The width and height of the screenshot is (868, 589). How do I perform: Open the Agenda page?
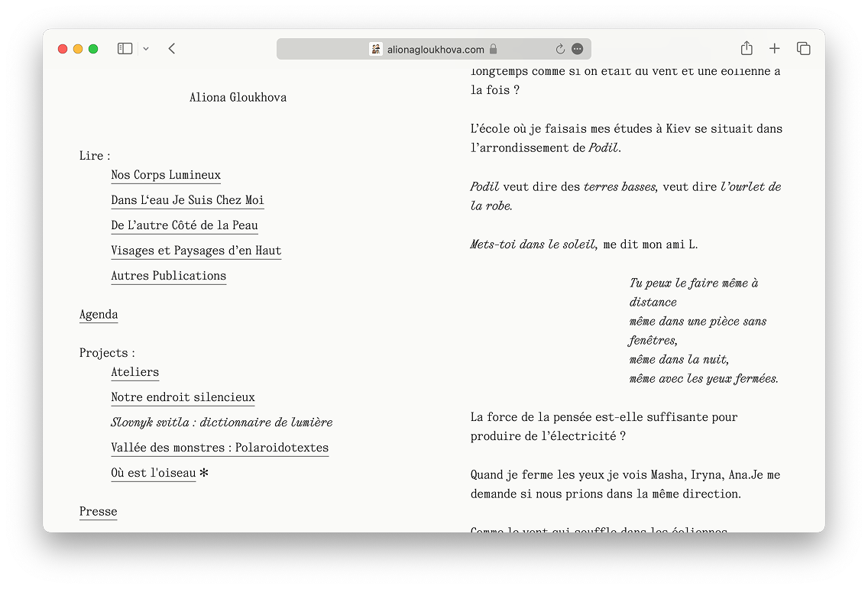pyautogui.click(x=99, y=315)
